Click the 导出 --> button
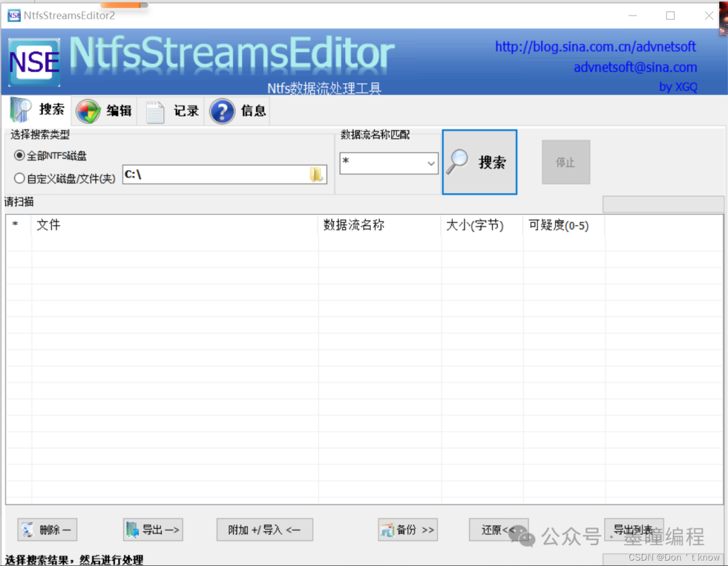 [x=153, y=530]
